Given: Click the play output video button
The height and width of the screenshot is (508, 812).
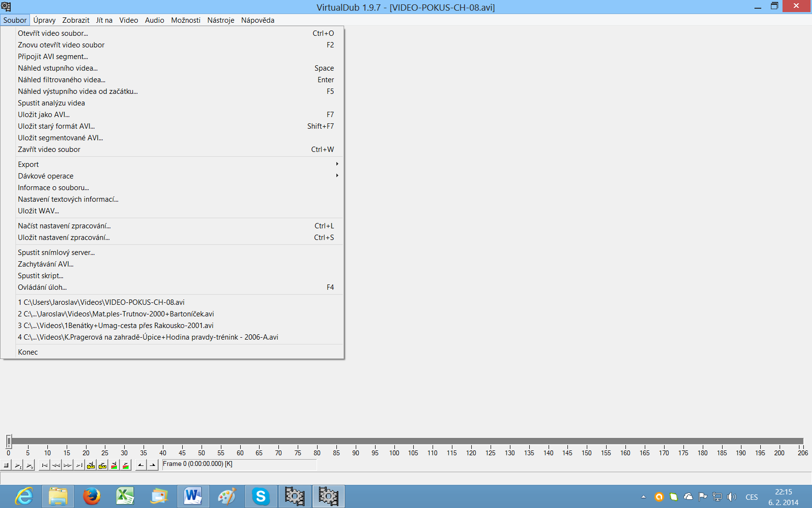Looking at the screenshot, I should pyautogui.click(x=29, y=465).
